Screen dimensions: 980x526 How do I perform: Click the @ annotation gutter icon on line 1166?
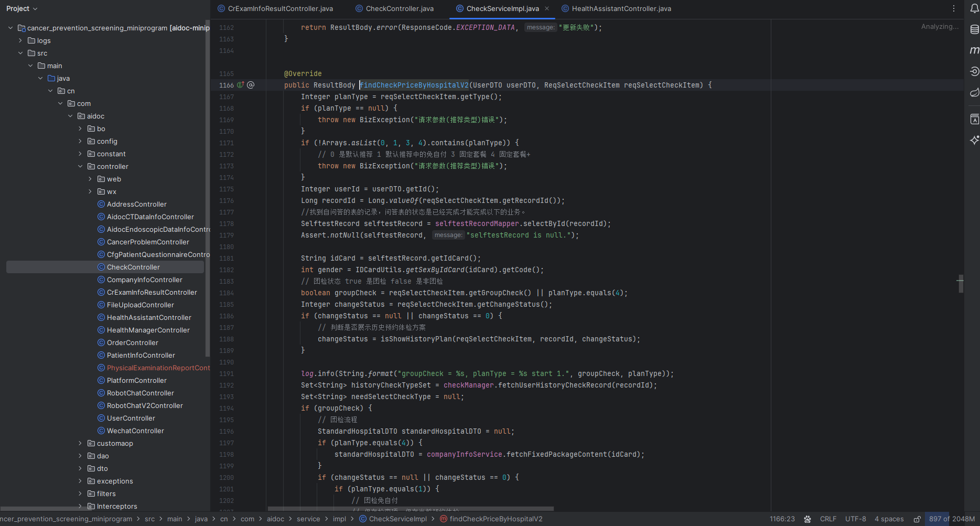[x=251, y=85]
